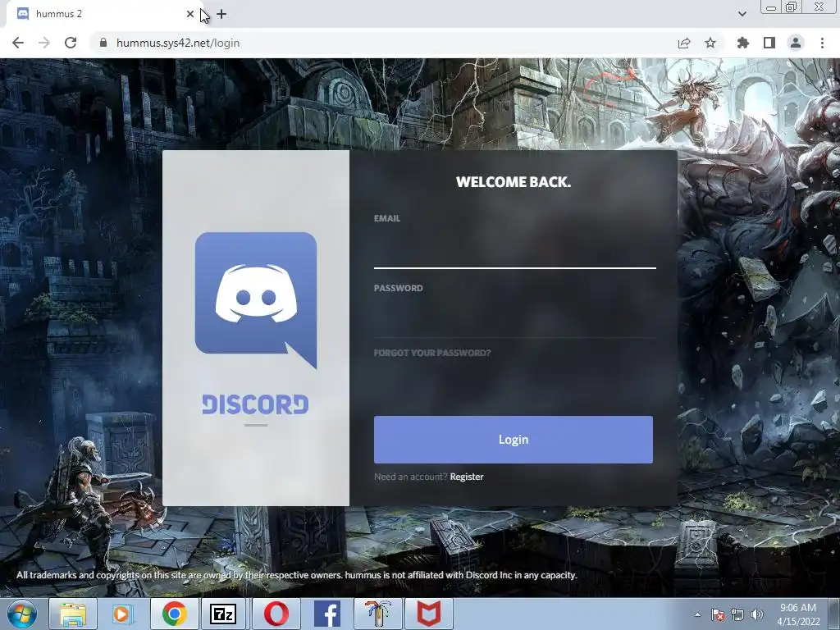Click the taskbar clock showing 9:06 AM
Image resolution: width=840 pixels, height=630 pixels.
click(798, 614)
